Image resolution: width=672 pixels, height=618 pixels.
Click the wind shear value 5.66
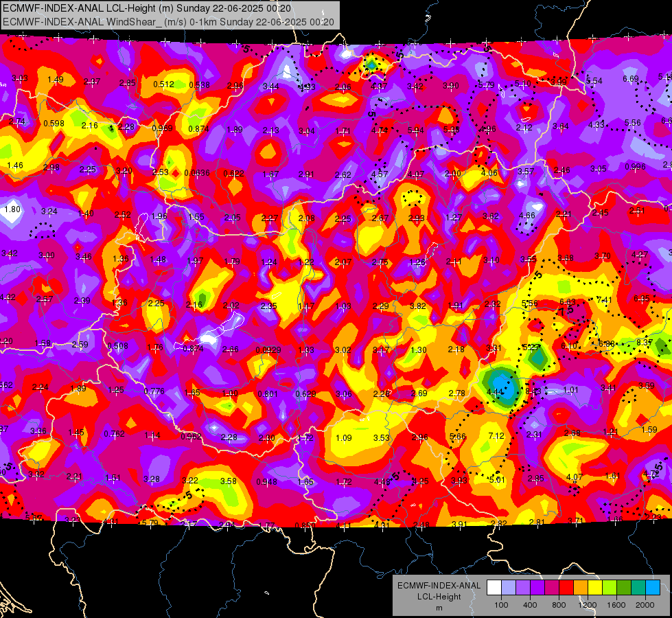tap(457, 436)
